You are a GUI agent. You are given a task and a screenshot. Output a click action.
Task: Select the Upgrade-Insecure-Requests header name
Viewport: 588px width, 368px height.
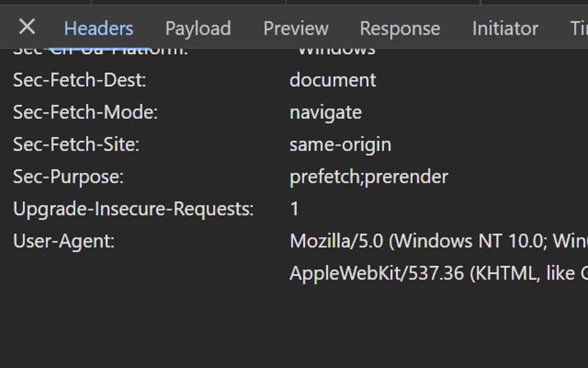pyautogui.click(x=133, y=209)
